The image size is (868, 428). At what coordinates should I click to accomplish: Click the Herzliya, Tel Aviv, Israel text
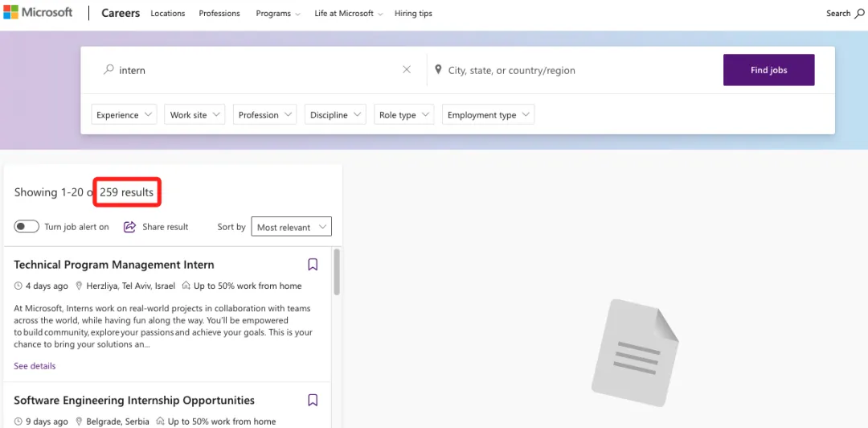(131, 286)
